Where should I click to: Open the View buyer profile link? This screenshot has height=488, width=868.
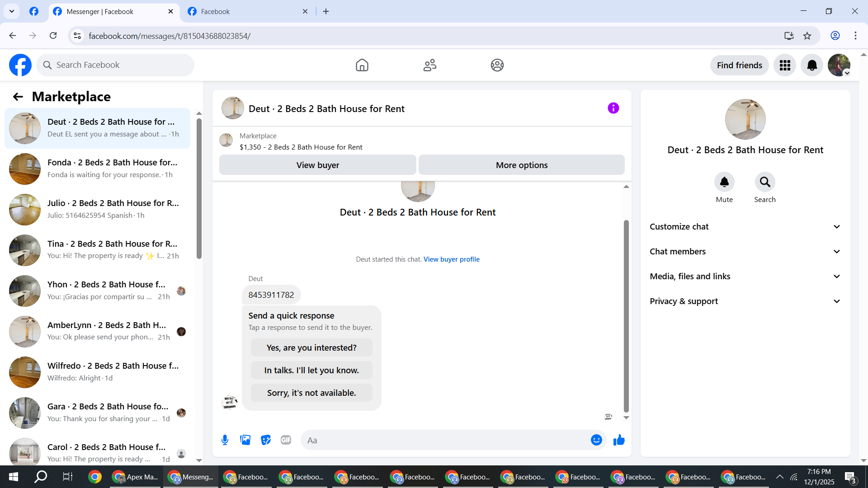click(451, 259)
